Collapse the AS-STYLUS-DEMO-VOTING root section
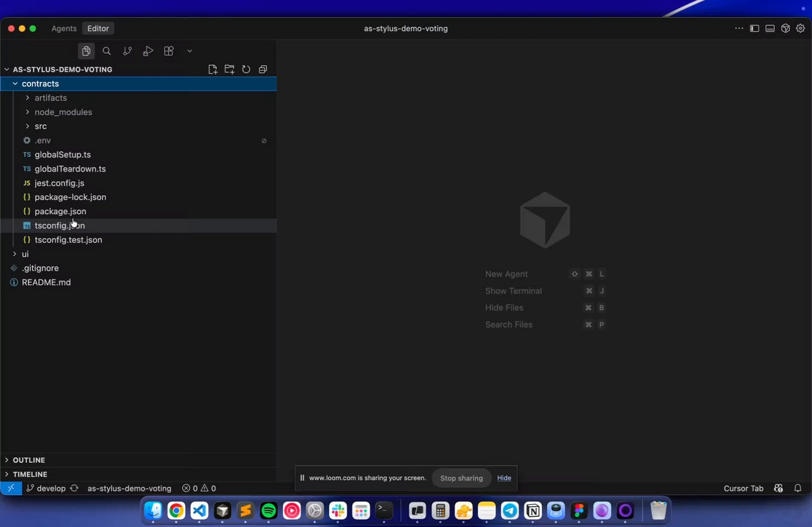Image resolution: width=812 pixels, height=527 pixels. point(62,69)
